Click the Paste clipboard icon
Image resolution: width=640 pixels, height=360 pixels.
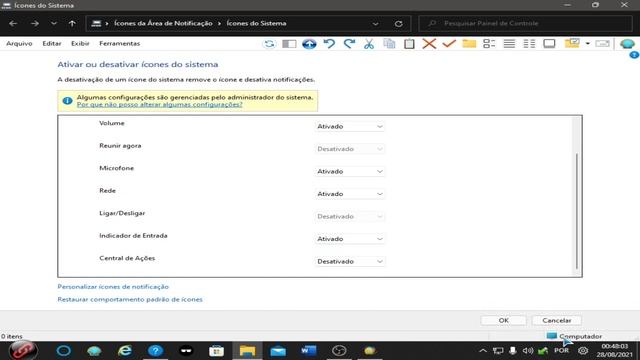point(409,44)
